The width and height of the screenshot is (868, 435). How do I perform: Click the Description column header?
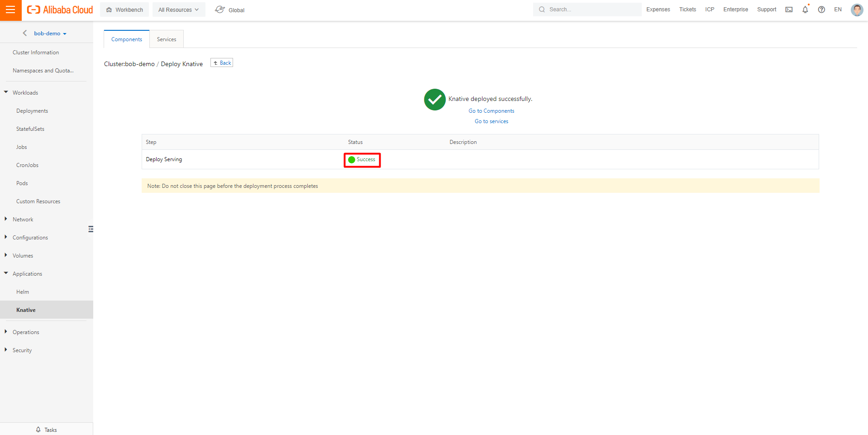point(463,142)
